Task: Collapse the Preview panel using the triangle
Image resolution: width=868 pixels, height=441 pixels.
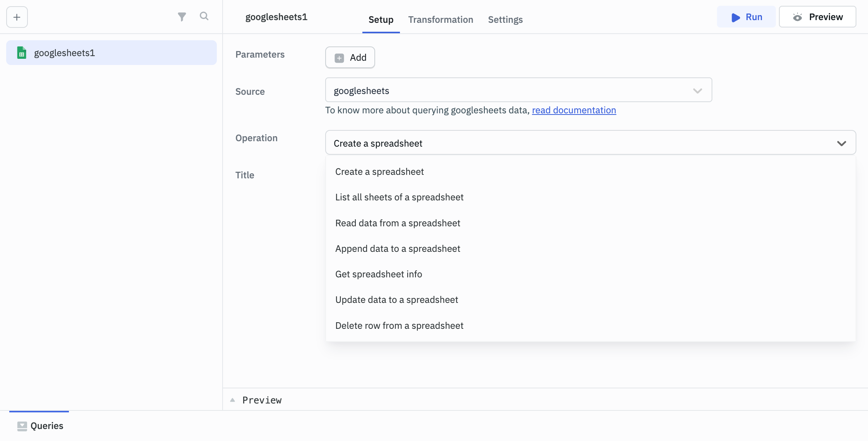Action: click(233, 400)
